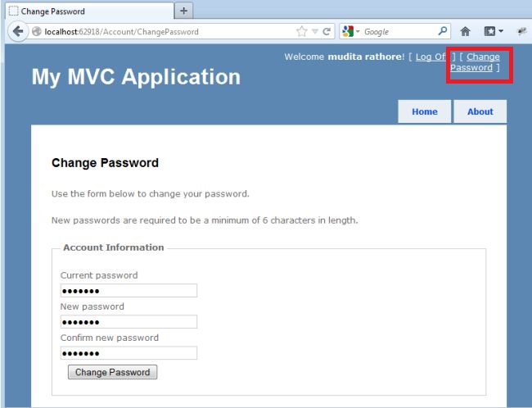Submit with the Change Password button
This screenshot has height=408, width=532.
[112, 372]
